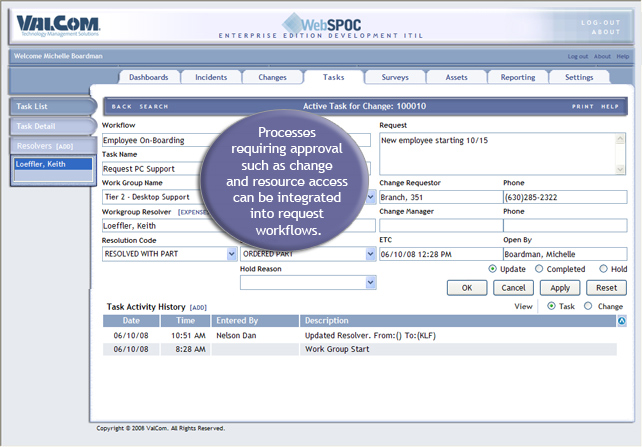This screenshot has width=642, height=447.
Task: Click ADD link next to Resolvers
Action: pyautogui.click(x=64, y=147)
